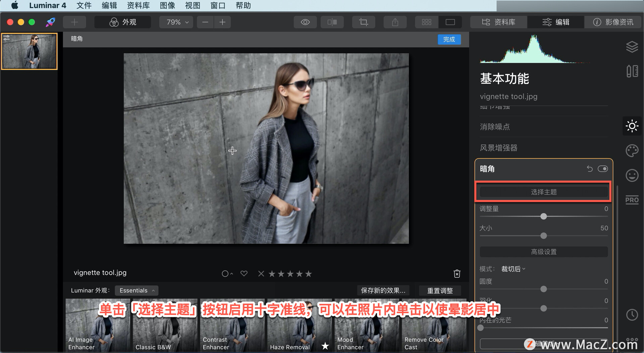Toggle before/after compare view icon
Viewport: 644px width, 353px height.
[332, 22]
